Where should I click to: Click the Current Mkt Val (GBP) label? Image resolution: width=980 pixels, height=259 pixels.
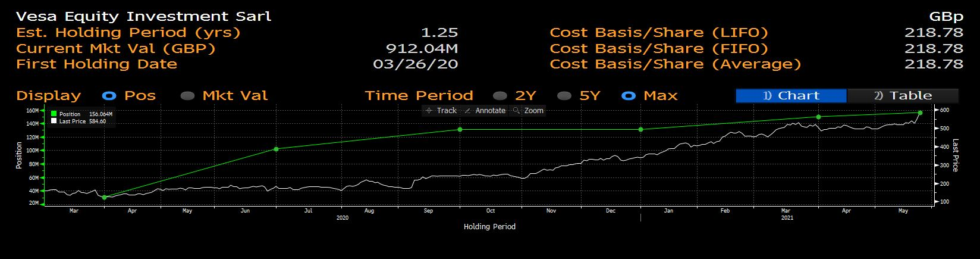(x=116, y=49)
